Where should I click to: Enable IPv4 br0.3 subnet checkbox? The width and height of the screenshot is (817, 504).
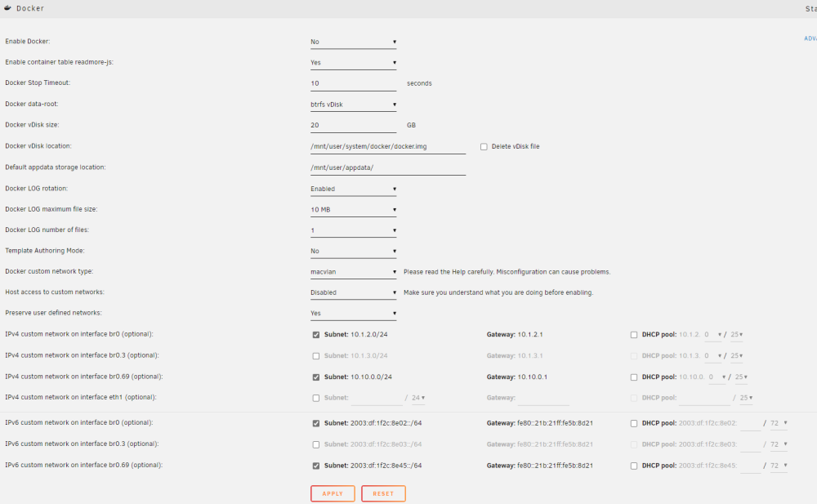coord(315,356)
